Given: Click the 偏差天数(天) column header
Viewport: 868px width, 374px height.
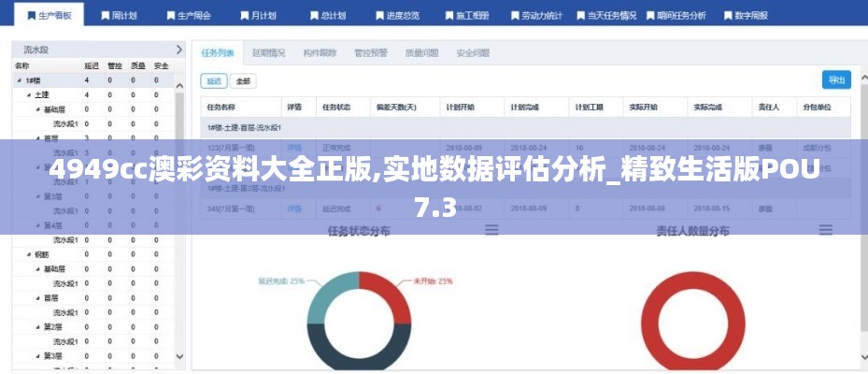Looking at the screenshot, I should click(x=405, y=107).
